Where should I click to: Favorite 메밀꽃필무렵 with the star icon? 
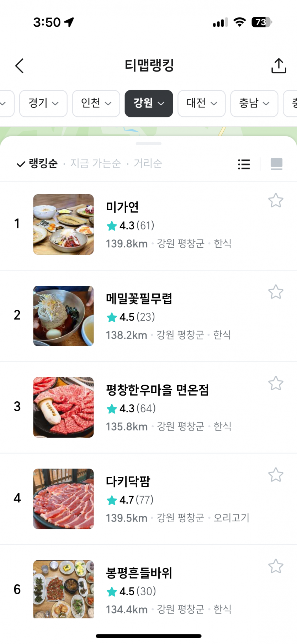[x=276, y=292]
